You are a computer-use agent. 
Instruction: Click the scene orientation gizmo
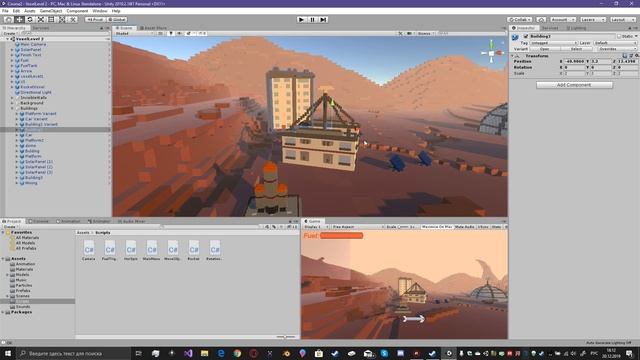pos(492,52)
